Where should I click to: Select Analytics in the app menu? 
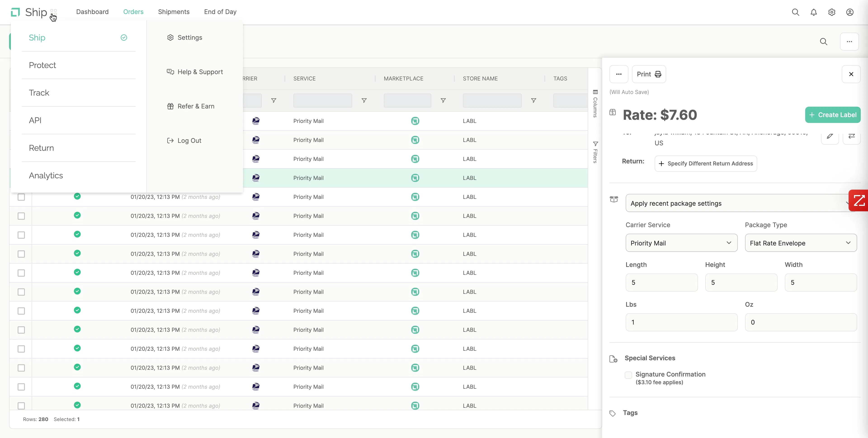pyautogui.click(x=46, y=176)
